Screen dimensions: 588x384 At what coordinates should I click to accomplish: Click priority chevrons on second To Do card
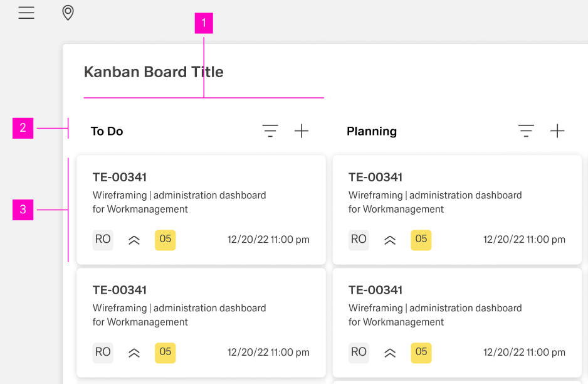tap(134, 353)
